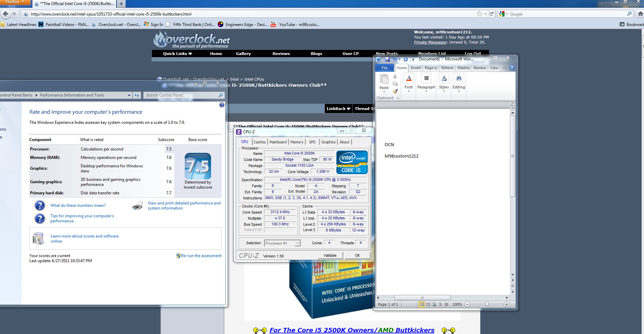Open Word help via question mark icon
The image size is (644, 334).
512,67
